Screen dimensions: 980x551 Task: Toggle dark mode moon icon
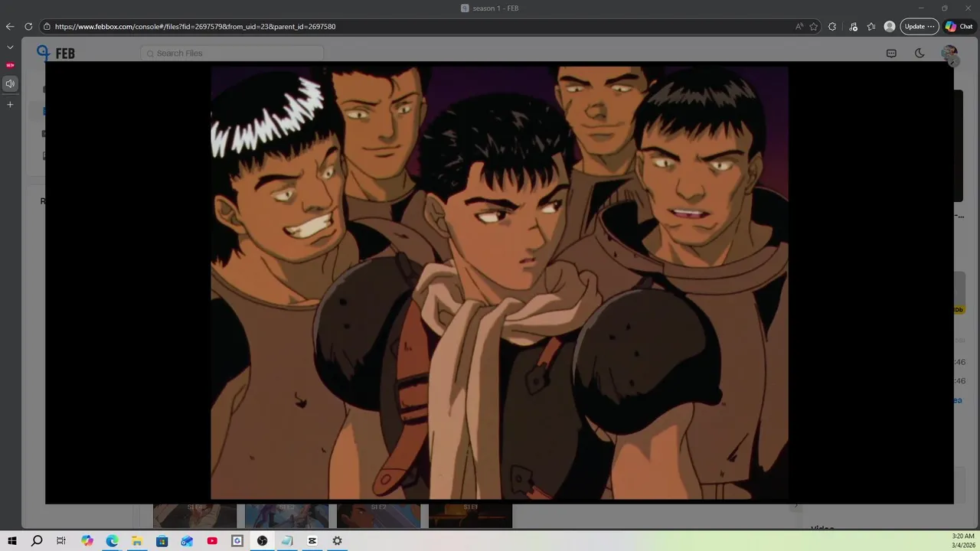coord(920,53)
